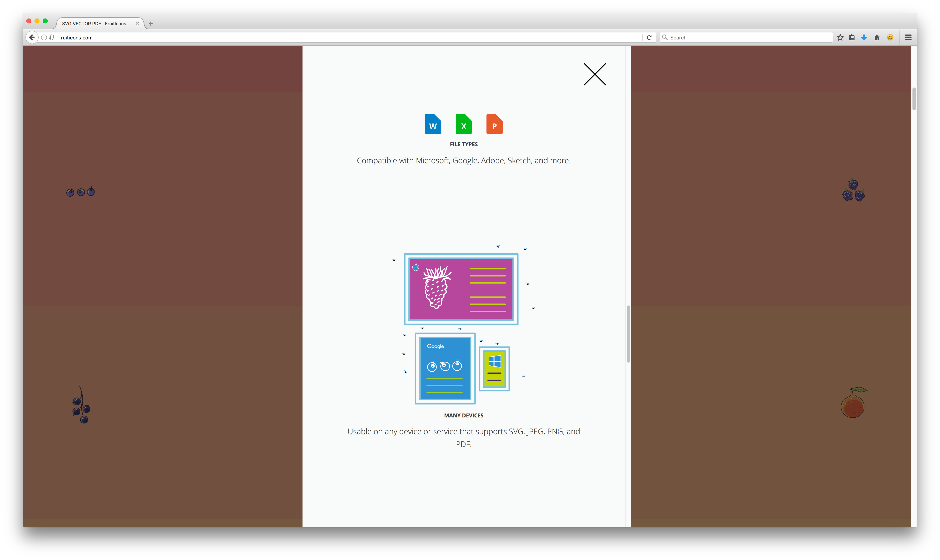Click the orange PowerPoint file icon

[x=494, y=124]
